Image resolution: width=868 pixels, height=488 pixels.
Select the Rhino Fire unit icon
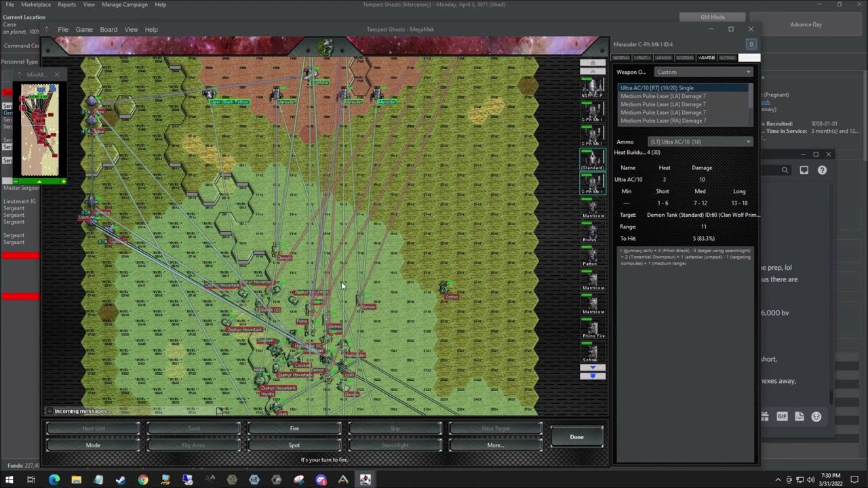tap(593, 327)
